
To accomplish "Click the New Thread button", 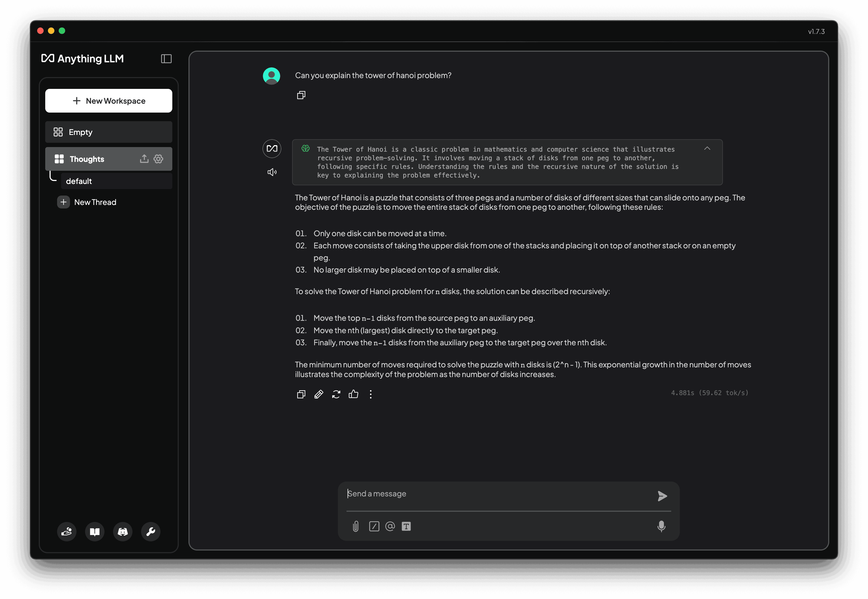I will click(x=95, y=202).
